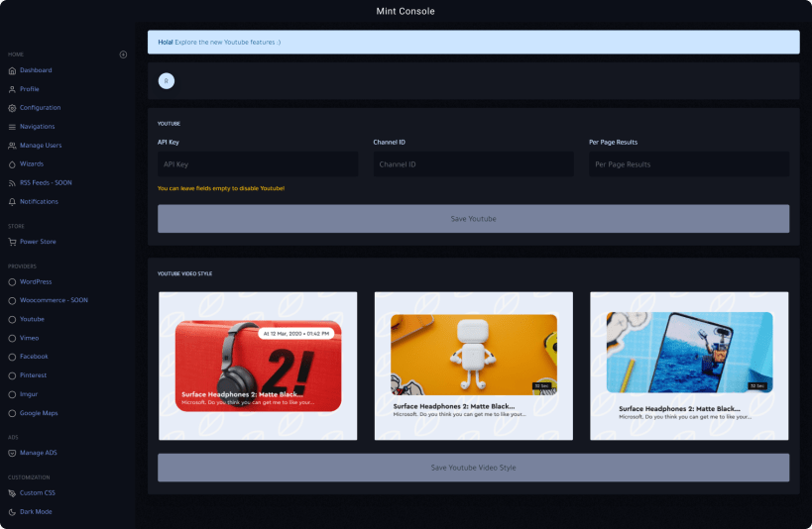Click the WordPress circle icon
Image resolution: width=812 pixels, height=529 pixels.
click(12, 282)
